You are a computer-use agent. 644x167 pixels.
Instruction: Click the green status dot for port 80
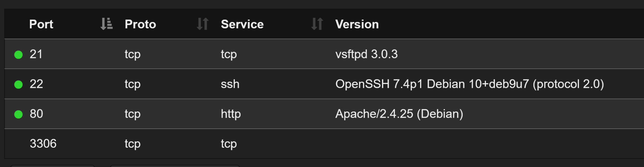pos(18,114)
